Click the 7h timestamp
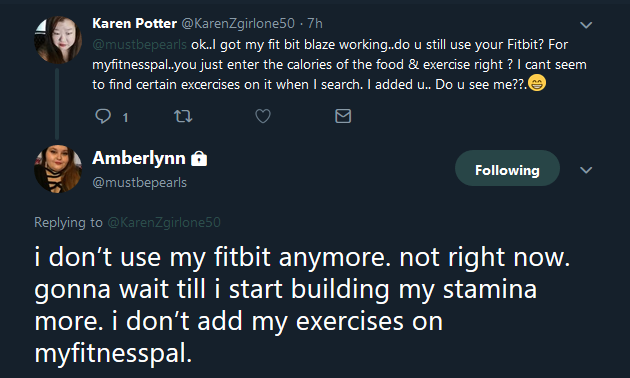The height and width of the screenshot is (378, 630). pyautogui.click(x=315, y=23)
